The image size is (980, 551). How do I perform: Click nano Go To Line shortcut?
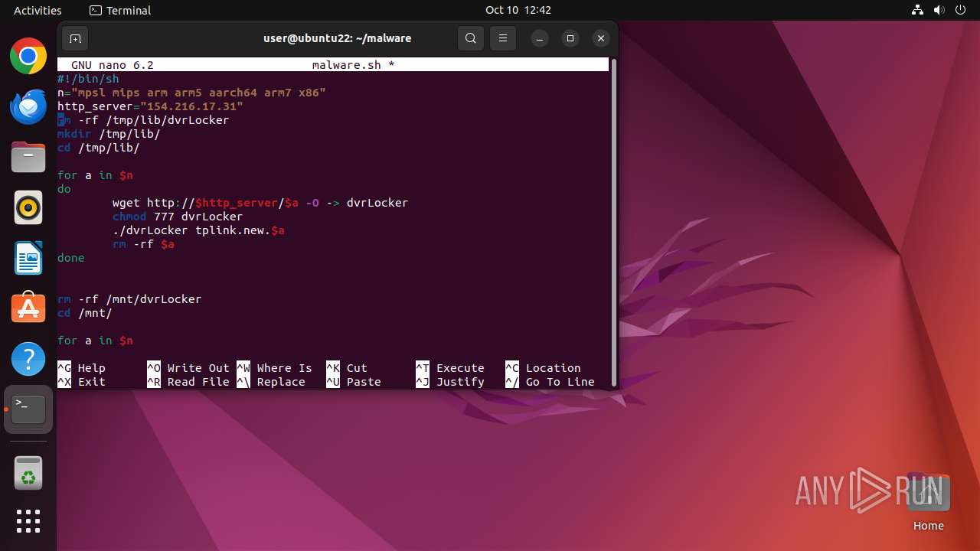coord(550,382)
